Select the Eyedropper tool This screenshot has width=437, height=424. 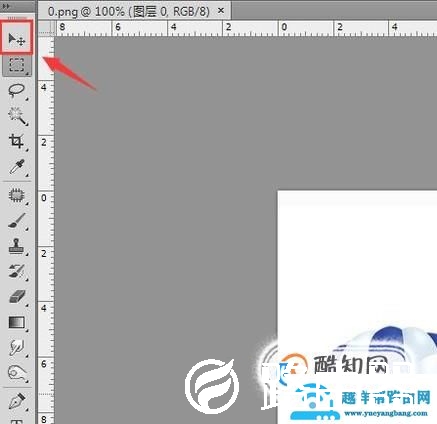coord(17,167)
